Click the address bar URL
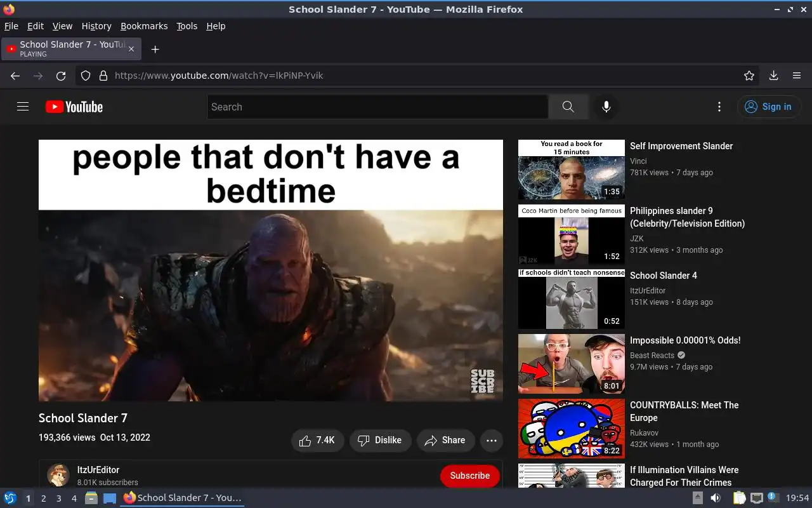 tap(219, 76)
